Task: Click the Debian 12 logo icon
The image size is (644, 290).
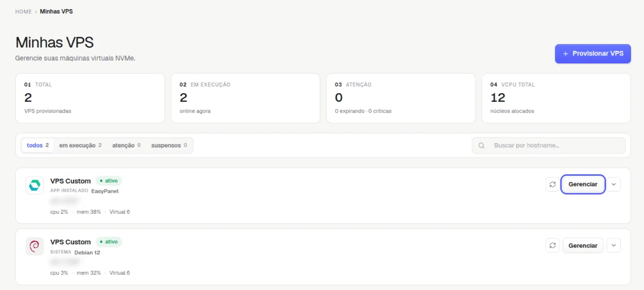Action: [35, 246]
